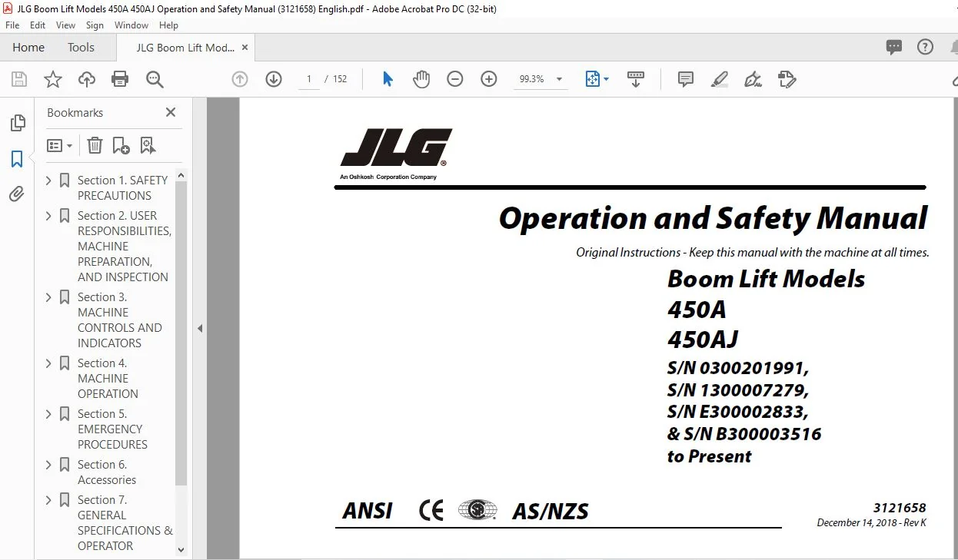Bookmark file with the star icon
The width and height of the screenshot is (958, 560).
tap(53, 79)
